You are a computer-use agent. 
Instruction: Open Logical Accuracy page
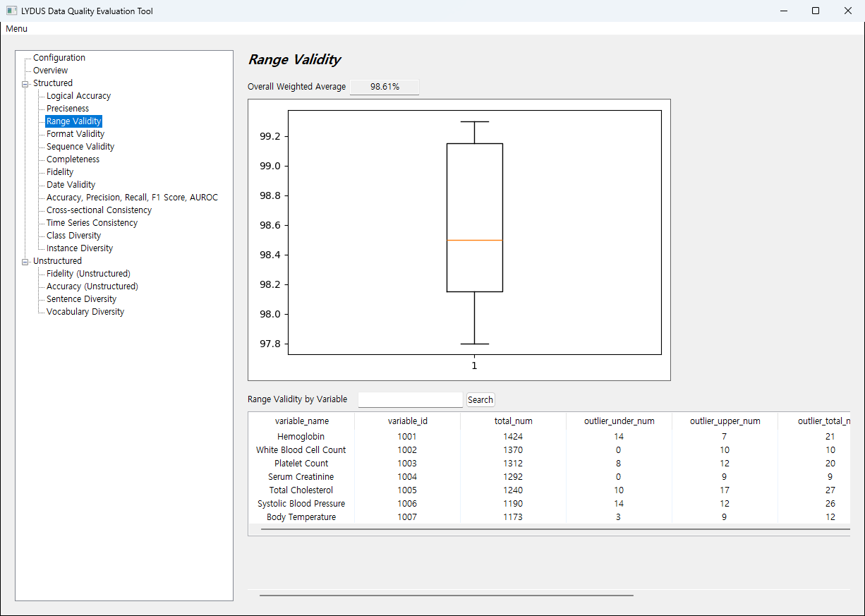click(78, 96)
